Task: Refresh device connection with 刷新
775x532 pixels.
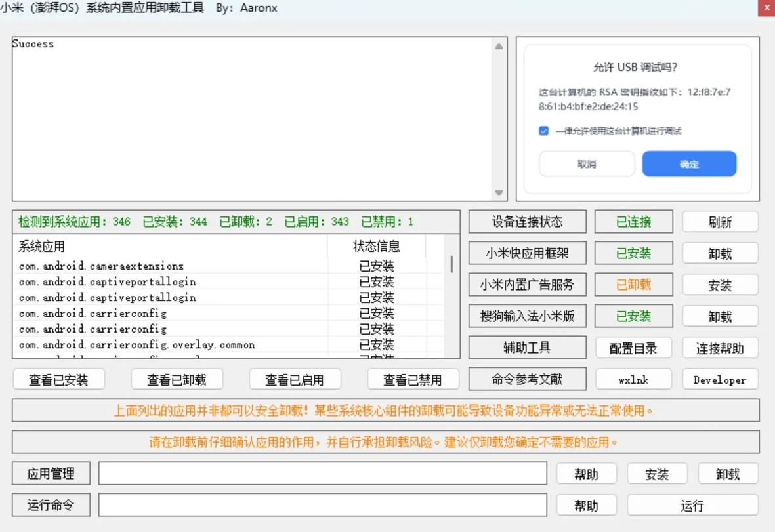Action: click(720, 222)
